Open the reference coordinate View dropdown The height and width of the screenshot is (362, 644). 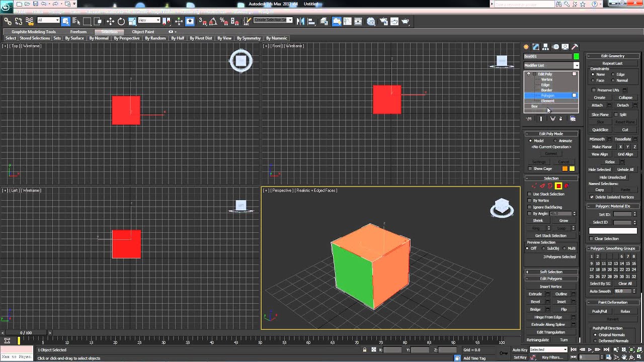149,21
